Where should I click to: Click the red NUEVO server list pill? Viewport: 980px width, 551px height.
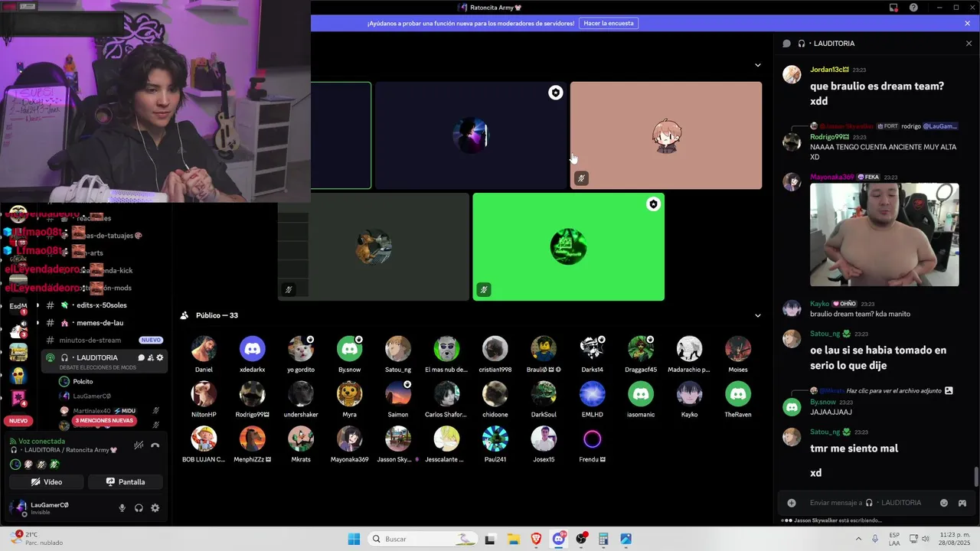18,421
